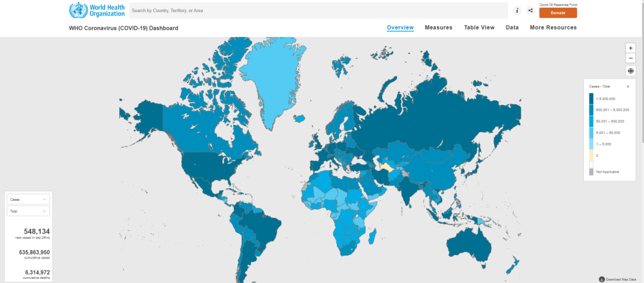Click Turkmenistan shown in yellow

click(x=386, y=166)
